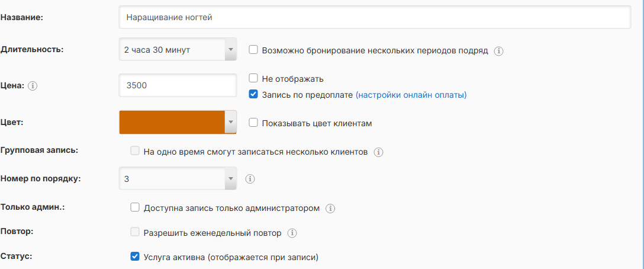The width and height of the screenshot is (644, 269).
Task: Open the Номер по порядку dropdown showing 3
Action: (178, 178)
